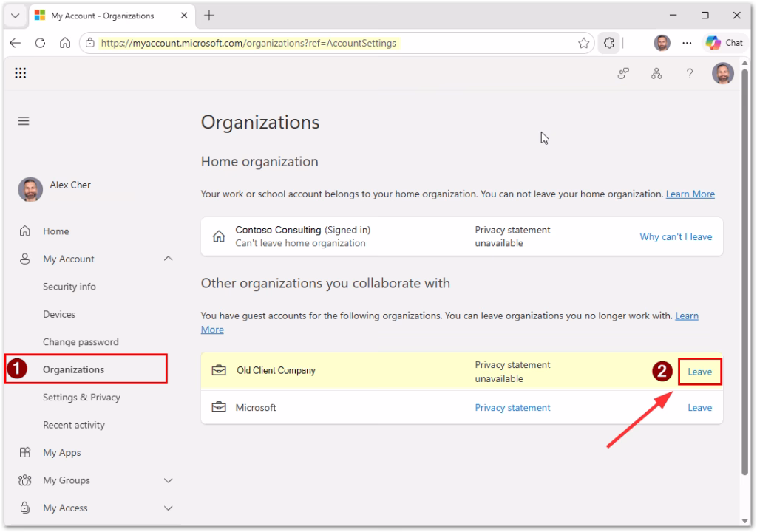
Task: View site information lock icon
Action: [89, 43]
